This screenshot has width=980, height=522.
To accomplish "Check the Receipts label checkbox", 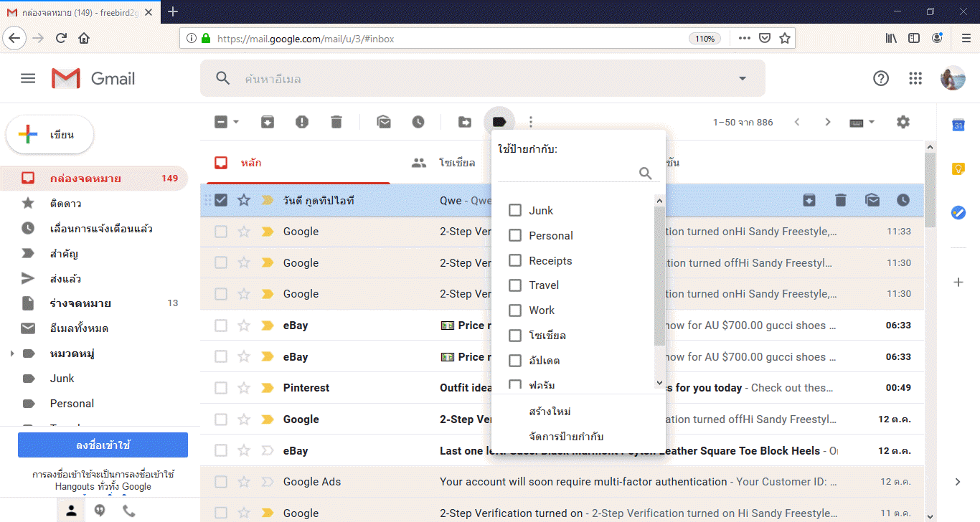I will [x=514, y=260].
